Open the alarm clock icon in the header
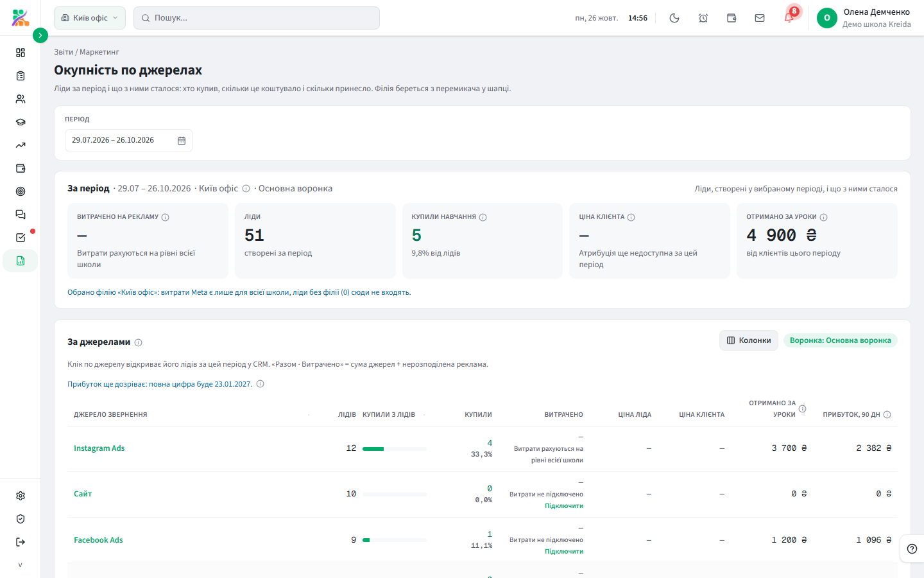 703,18
